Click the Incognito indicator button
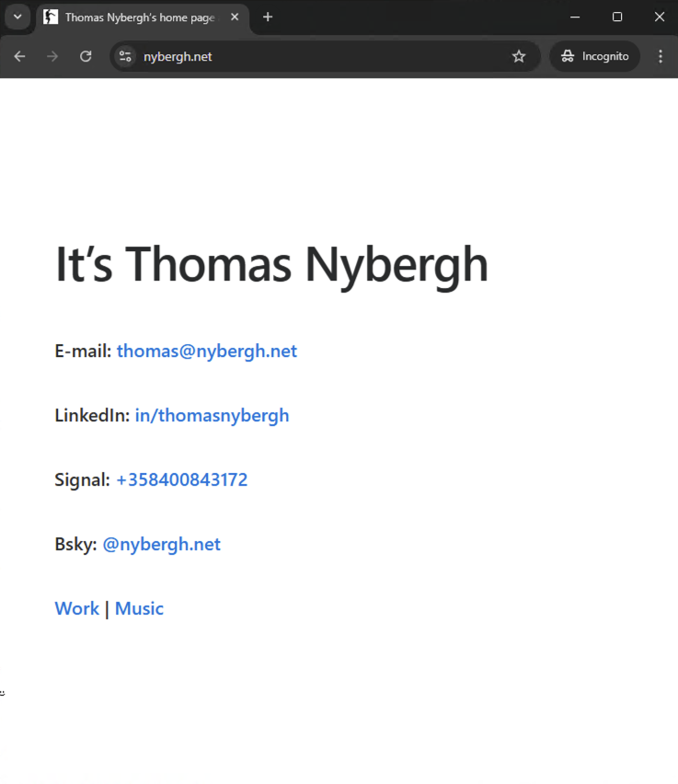Image resolution: width=678 pixels, height=784 pixels. pos(595,56)
